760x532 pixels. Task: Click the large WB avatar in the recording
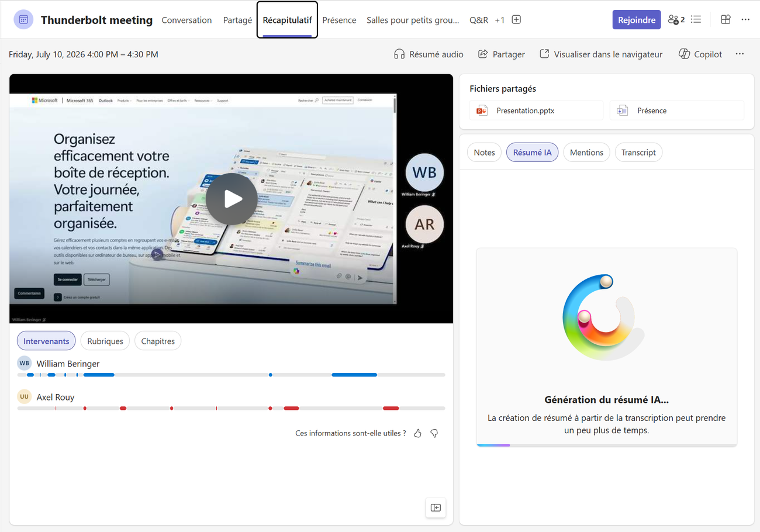(x=424, y=172)
